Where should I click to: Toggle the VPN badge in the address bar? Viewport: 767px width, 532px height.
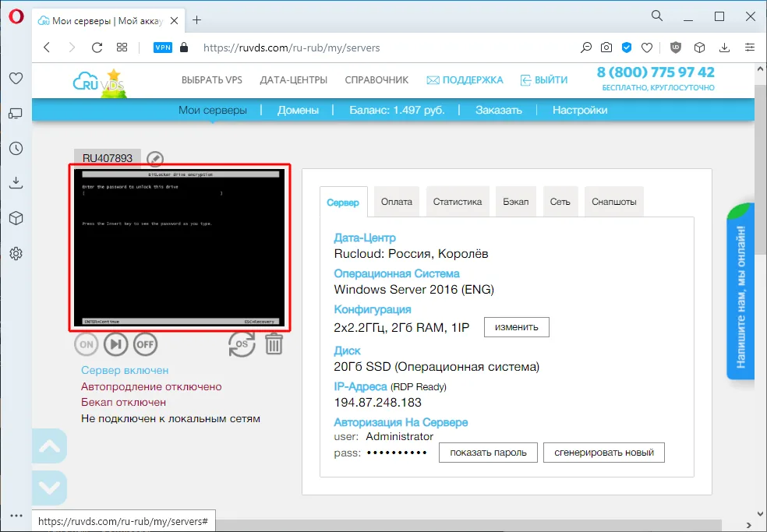[x=162, y=47]
